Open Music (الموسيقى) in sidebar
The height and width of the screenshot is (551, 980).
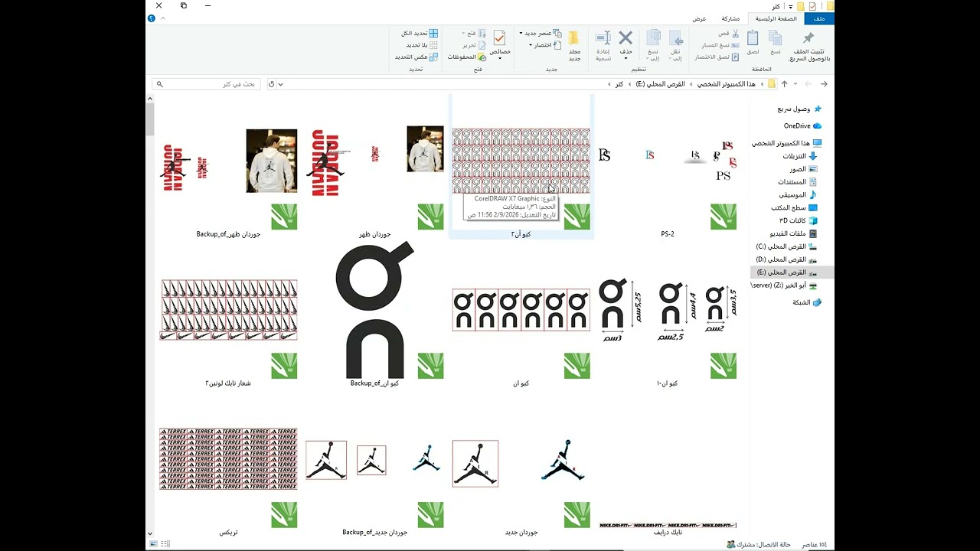tap(799, 195)
